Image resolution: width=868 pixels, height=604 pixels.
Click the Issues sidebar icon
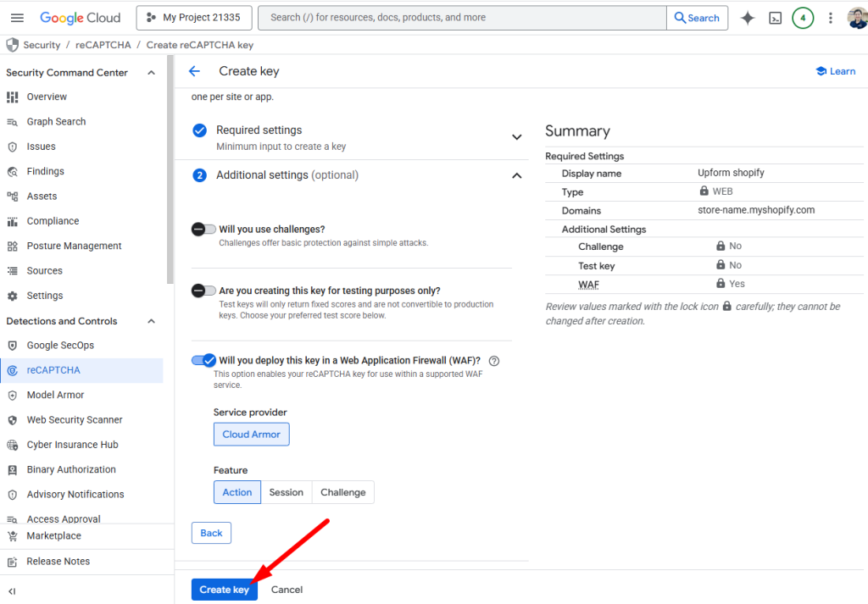click(x=12, y=147)
